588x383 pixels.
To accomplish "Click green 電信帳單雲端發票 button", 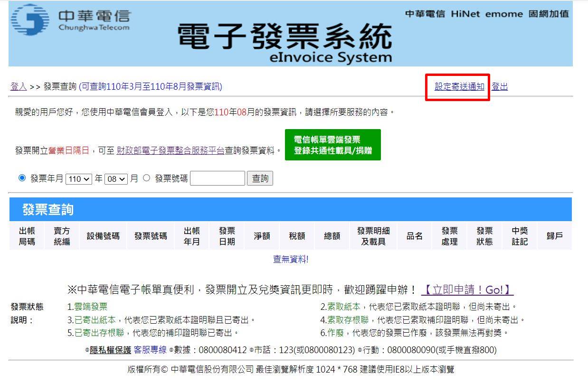I will [x=332, y=145].
